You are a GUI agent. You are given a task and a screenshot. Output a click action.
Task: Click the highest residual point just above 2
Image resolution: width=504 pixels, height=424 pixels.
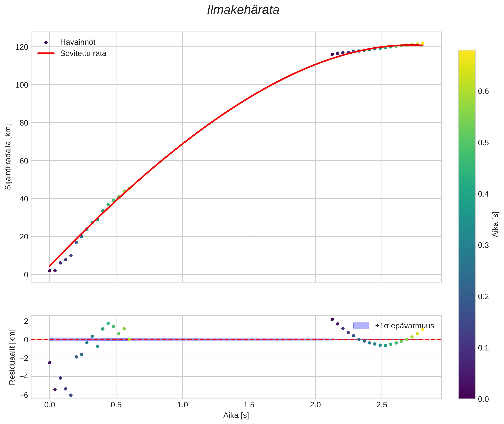(332, 319)
